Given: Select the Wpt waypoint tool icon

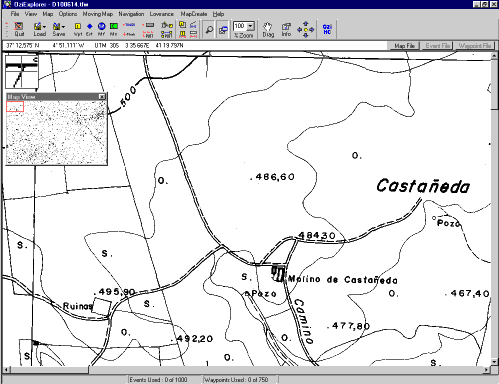Looking at the screenshot, I should pyautogui.click(x=78, y=29).
